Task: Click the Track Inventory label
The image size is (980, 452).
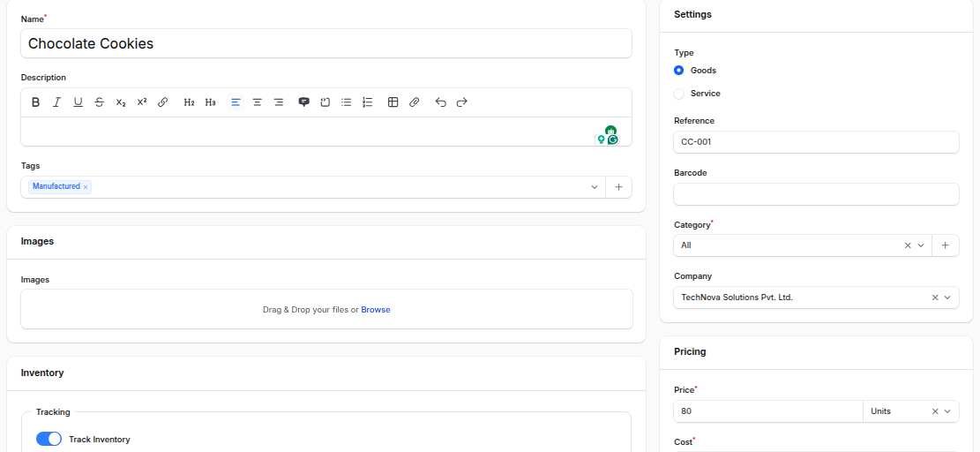Action: point(100,440)
